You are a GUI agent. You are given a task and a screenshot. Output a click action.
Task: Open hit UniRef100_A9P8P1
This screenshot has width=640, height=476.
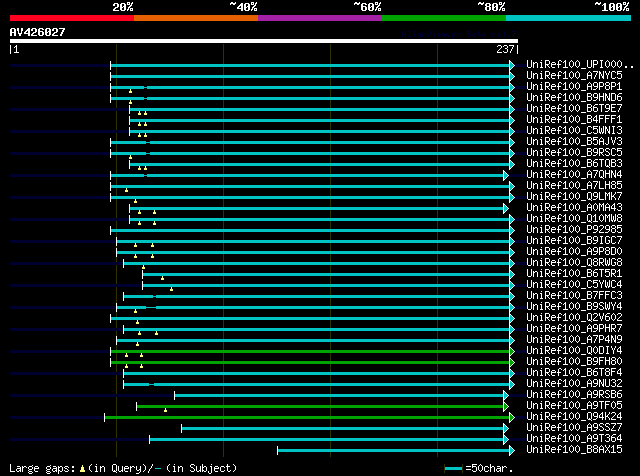coord(574,87)
